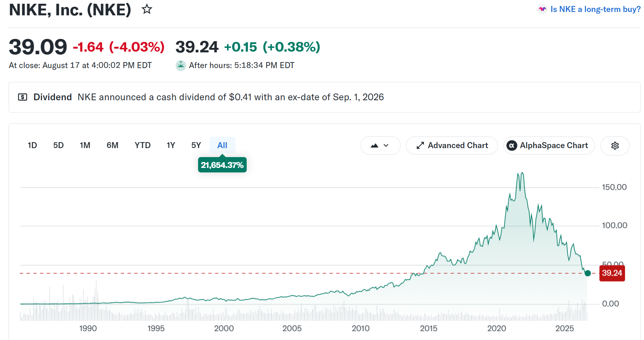644x340 pixels.
Task: Click the 2025 x-axis label
Action: pyautogui.click(x=564, y=328)
